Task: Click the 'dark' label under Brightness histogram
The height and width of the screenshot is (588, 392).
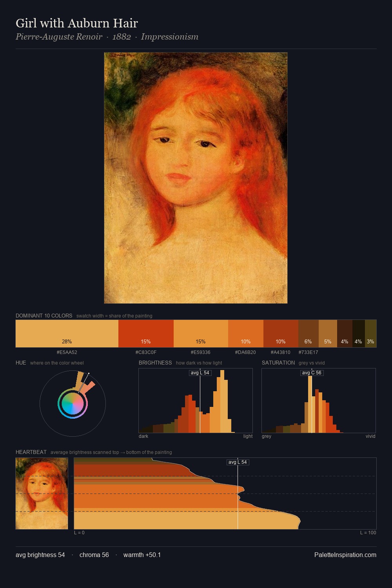Action: (x=143, y=436)
